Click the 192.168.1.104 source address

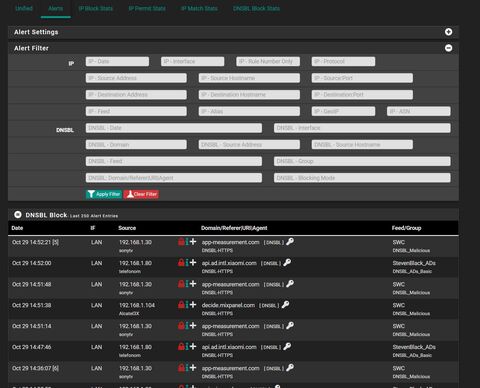137,305
